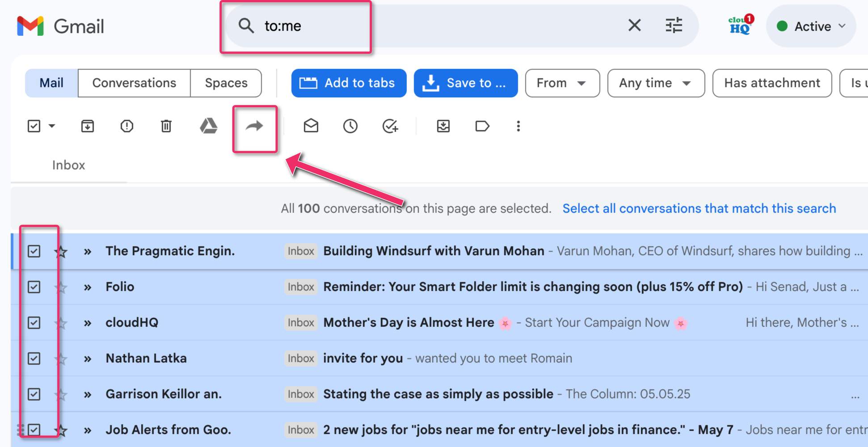
Task: Expand the select-all dropdown arrow
Action: click(52, 126)
